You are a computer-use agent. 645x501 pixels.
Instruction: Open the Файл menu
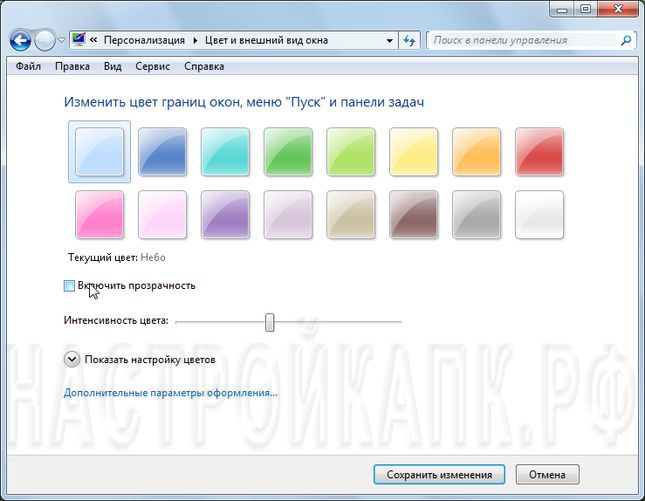click(28, 66)
